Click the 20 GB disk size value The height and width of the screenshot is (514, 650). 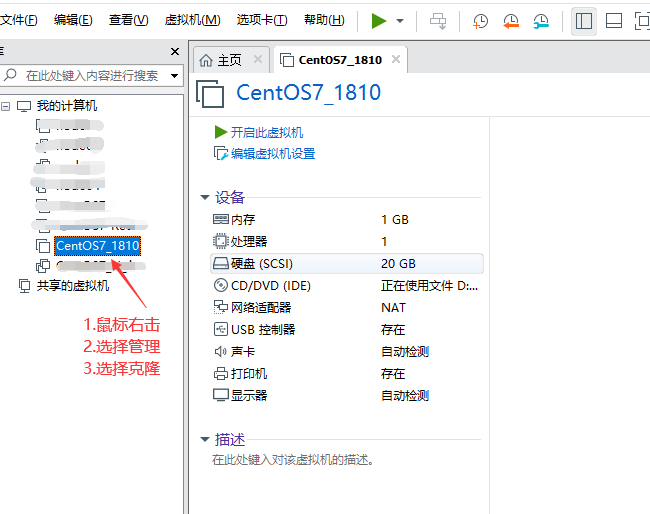(x=398, y=264)
